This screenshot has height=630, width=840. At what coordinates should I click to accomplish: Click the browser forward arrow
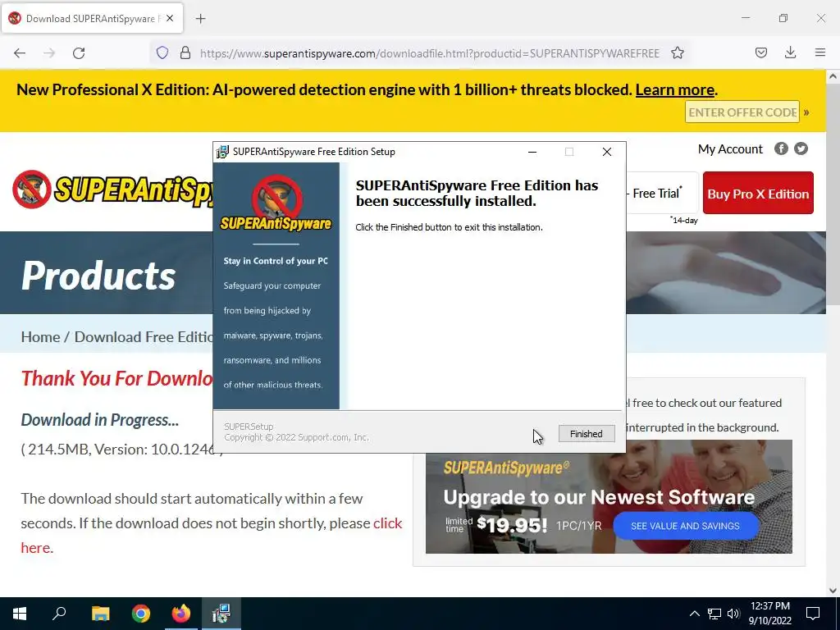pyautogui.click(x=49, y=53)
